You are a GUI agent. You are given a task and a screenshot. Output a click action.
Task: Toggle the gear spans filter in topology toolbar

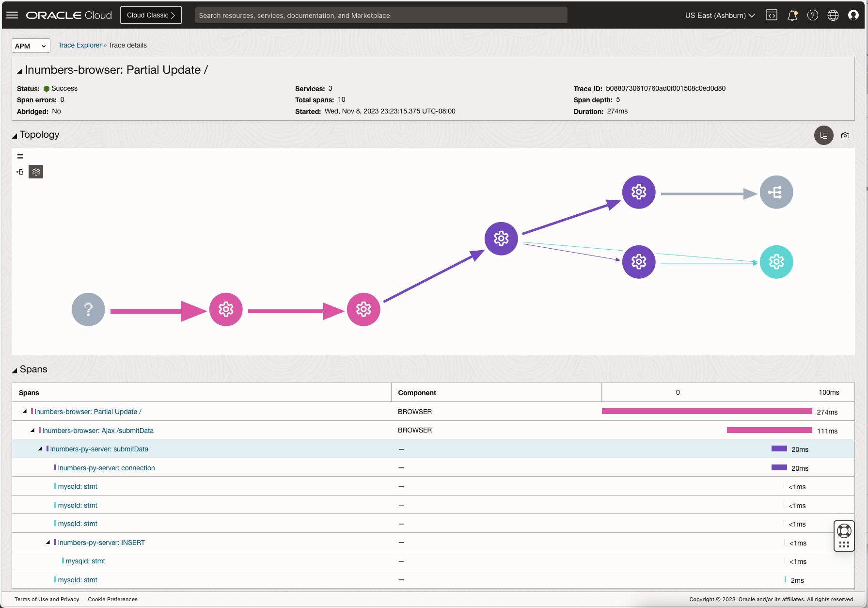click(35, 172)
